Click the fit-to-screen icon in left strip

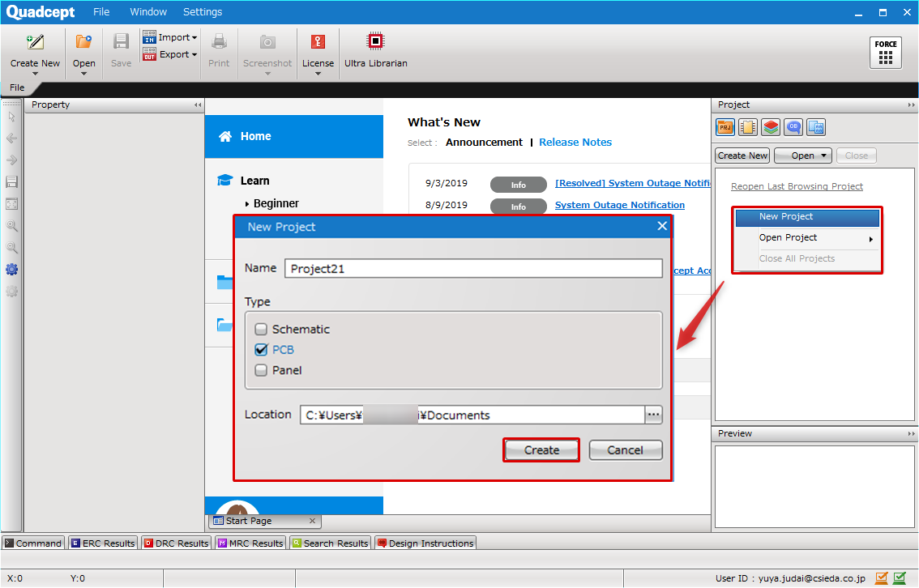point(11,204)
